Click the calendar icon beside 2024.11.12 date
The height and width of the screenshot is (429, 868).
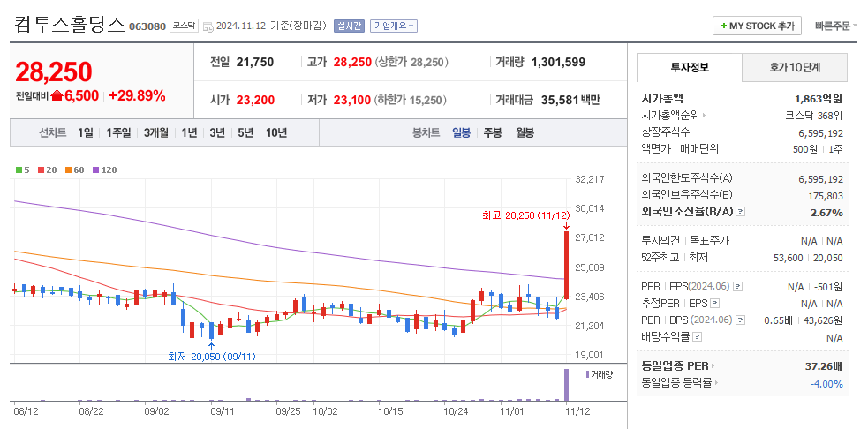point(208,26)
